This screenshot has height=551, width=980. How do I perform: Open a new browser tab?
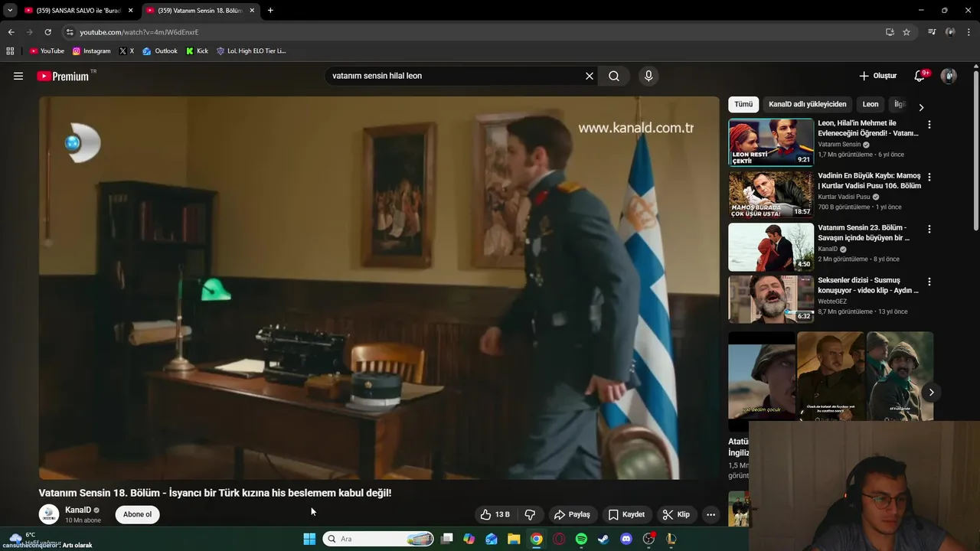[270, 10]
